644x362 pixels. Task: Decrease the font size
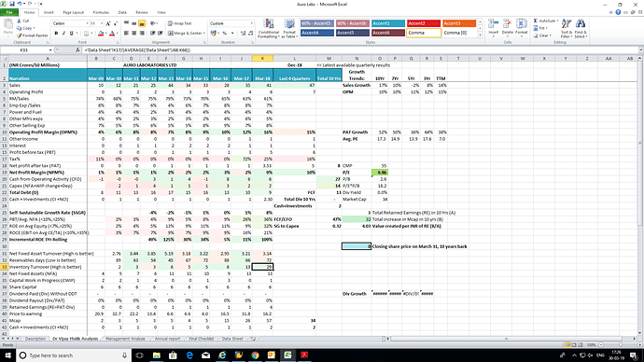116,24
